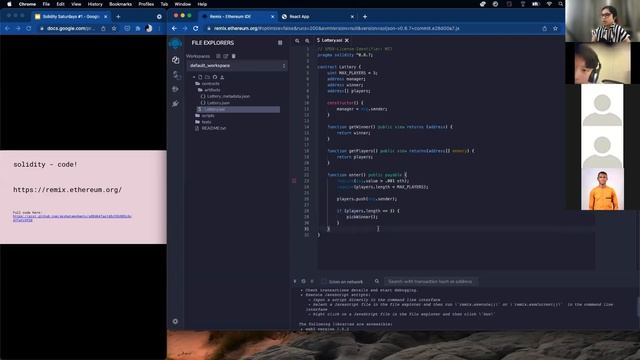This screenshot has height=360, width=640.
Task: Select orange-shirt participant video thumbnail
Action: pyautogui.click(x=602, y=189)
